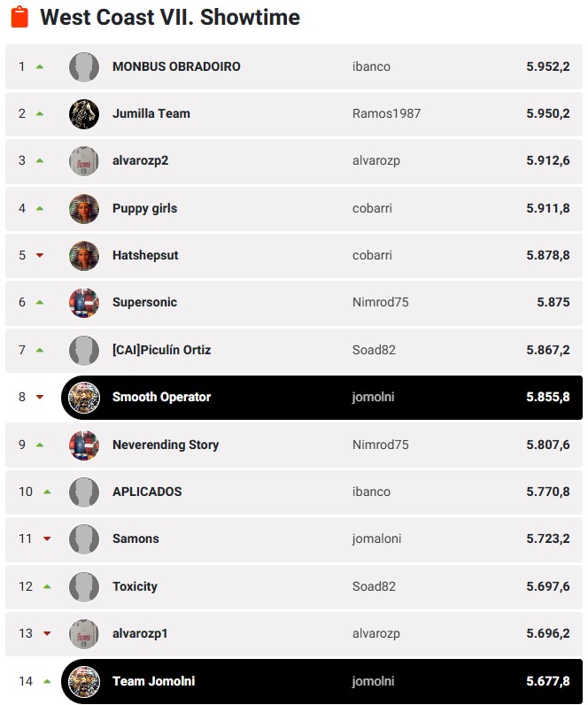588x705 pixels.
Task: Click the green up arrow next to Puppy girls
Action: [x=40, y=209]
